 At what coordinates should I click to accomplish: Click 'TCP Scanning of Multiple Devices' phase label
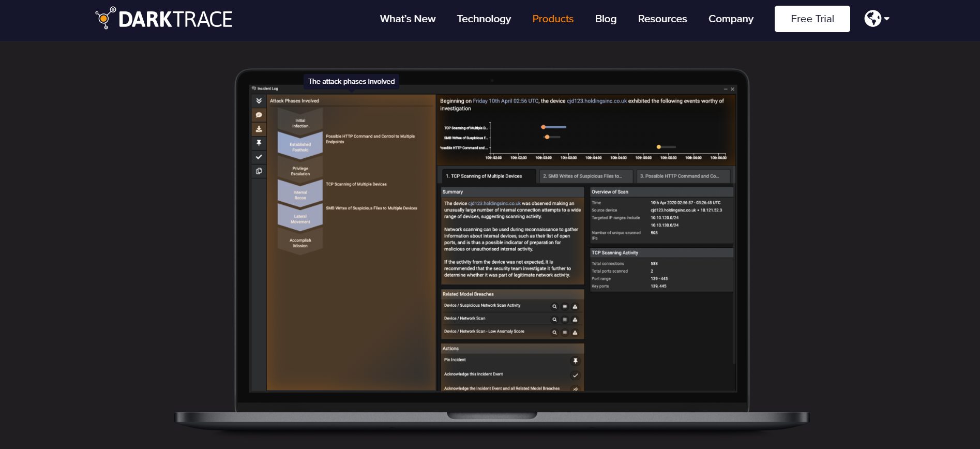(356, 184)
